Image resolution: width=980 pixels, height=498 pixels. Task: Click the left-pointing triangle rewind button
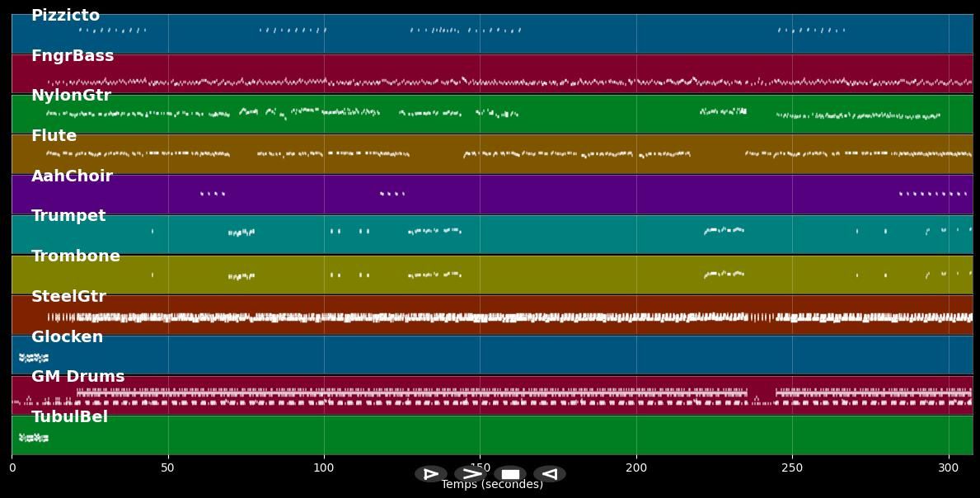(549, 474)
